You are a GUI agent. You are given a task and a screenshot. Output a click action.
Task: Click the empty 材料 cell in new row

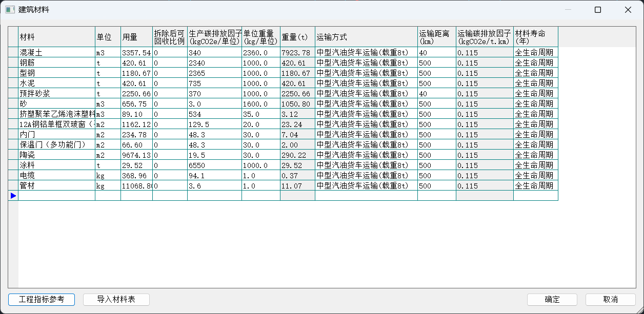(56, 196)
